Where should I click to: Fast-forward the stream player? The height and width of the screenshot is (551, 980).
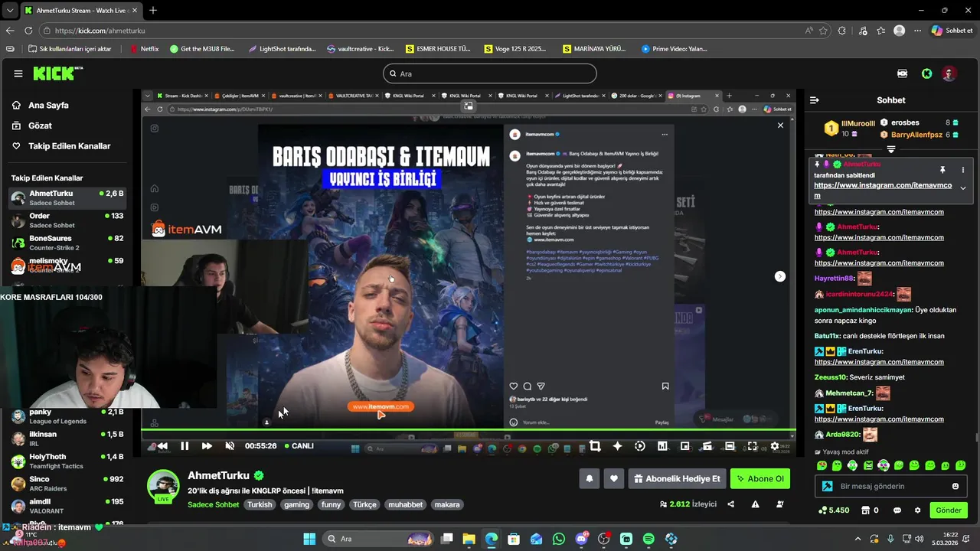pos(207,446)
